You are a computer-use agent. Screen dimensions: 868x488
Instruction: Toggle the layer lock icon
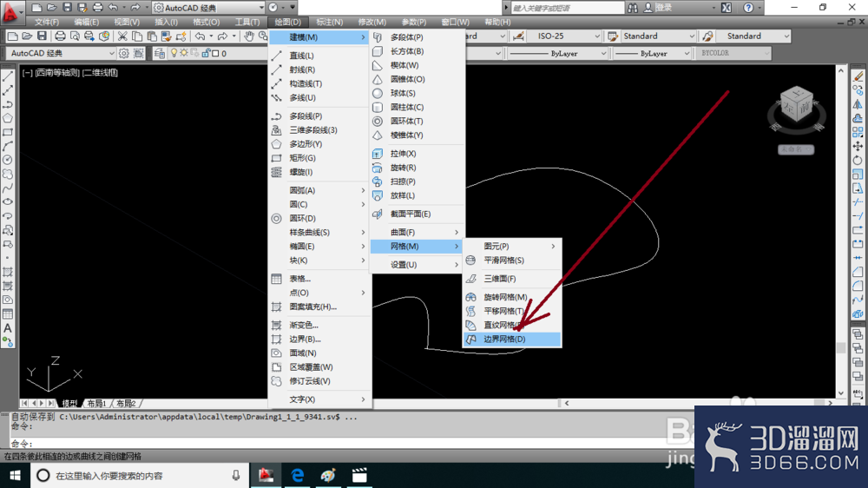point(206,53)
